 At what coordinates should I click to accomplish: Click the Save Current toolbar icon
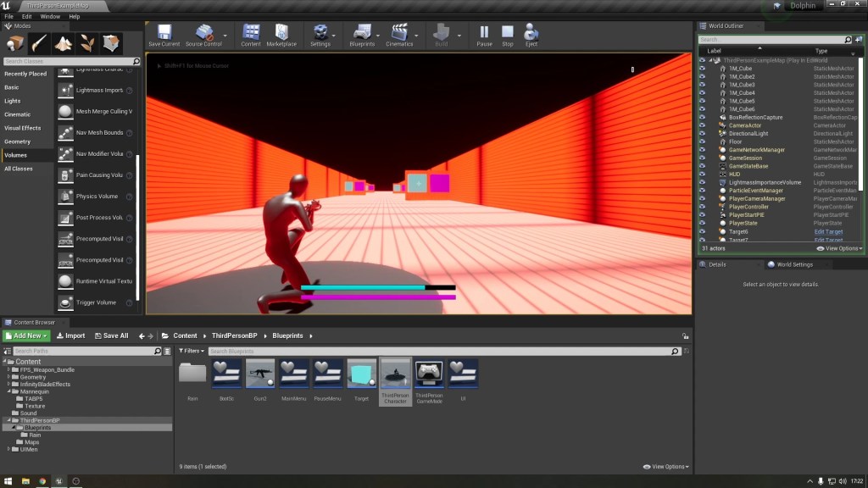pyautogui.click(x=164, y=34)
